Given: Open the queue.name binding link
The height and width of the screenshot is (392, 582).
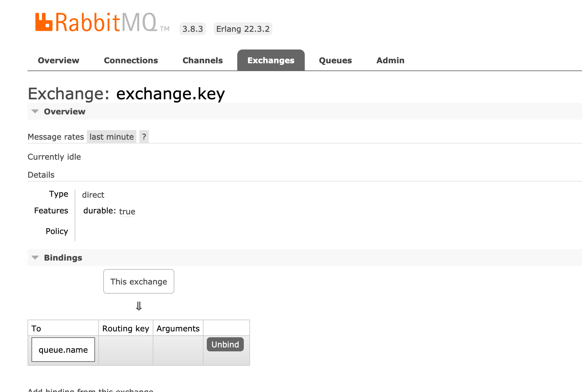Looking at the screenshot, I should tap(63, 350).
